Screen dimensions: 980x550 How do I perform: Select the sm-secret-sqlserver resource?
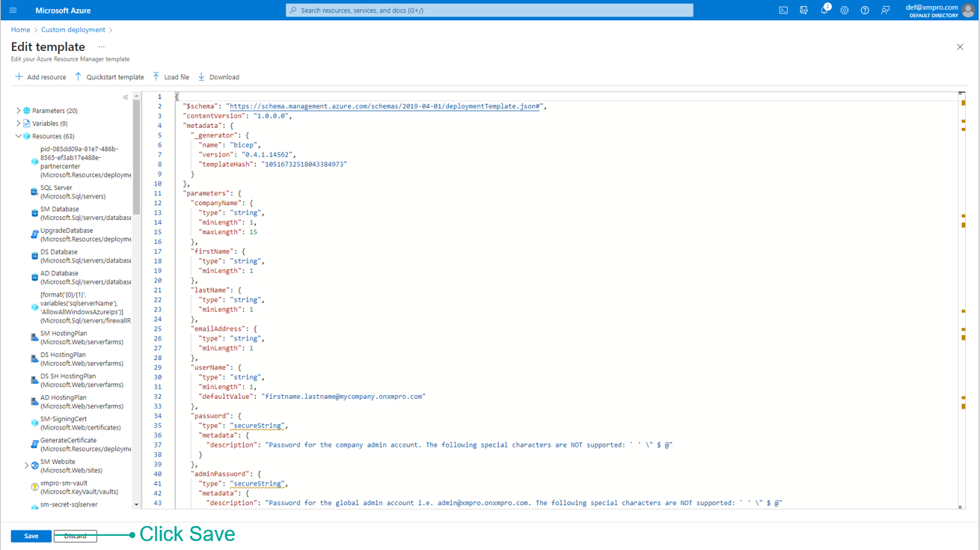point(69,504)
